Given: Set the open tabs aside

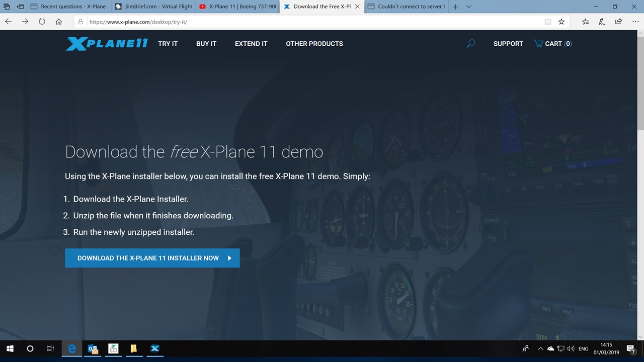Looking at the screenshot, I should pyautogui.click(x=20, y=7).
